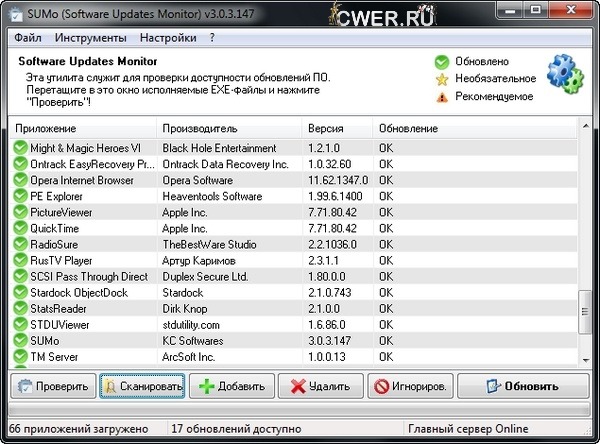
Task: Click the green check icon beside Opera Internet Browser
Action: pyautogui.click(x=20, y=180)
